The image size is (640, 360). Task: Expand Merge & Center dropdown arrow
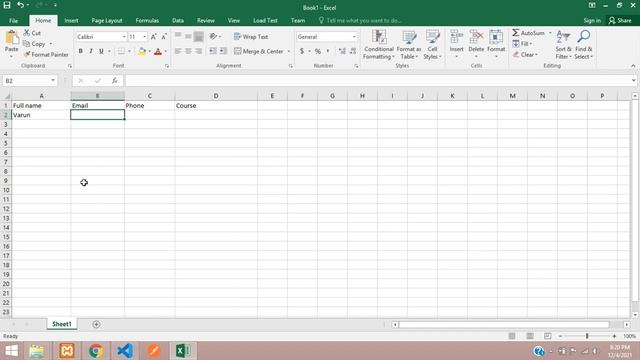tap(289, 51)
